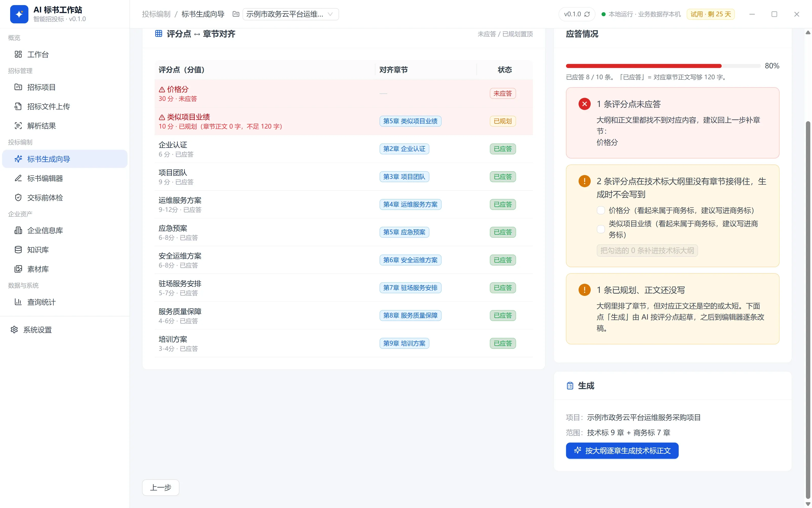The height and width of the screenshot is (508, 812).
Task: Click the 系统设置 gear icon
Action: pos(14,330)
